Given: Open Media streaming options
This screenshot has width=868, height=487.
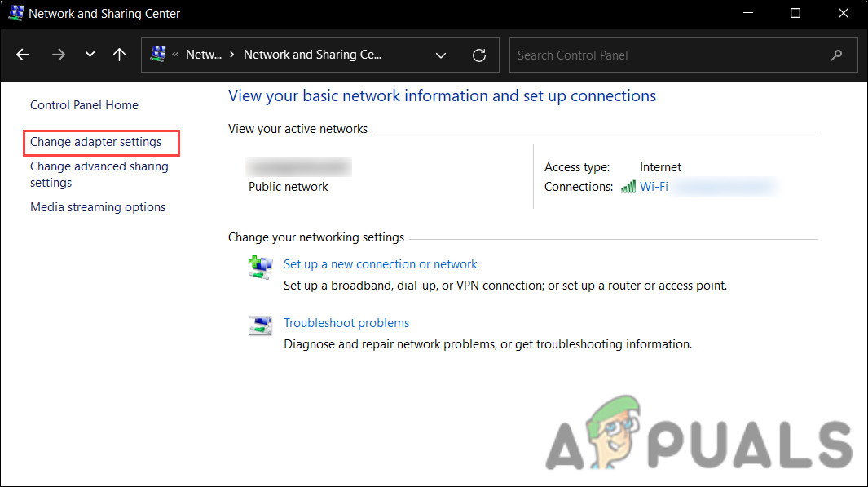Looking at the screenshot, I should 98,207.
